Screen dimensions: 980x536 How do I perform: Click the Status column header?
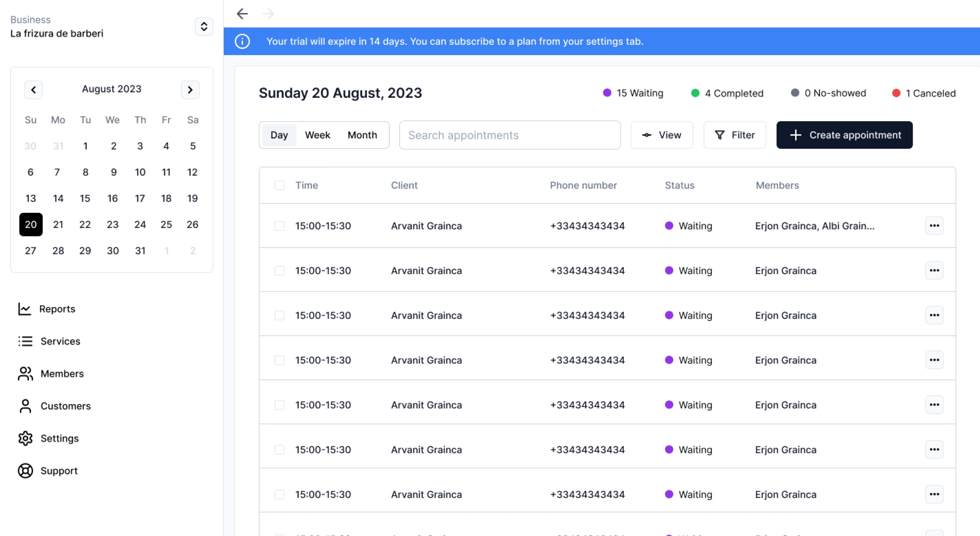(x=679, y=185)
